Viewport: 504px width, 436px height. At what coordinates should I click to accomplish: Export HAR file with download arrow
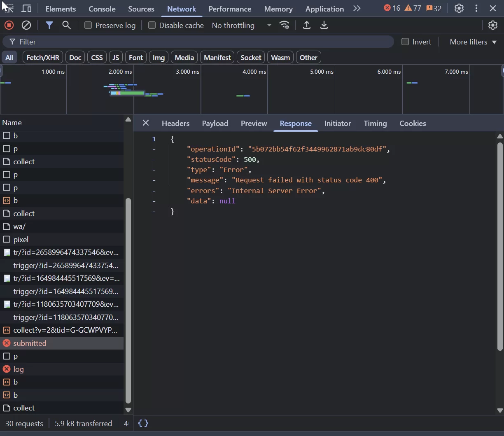point(324,25)
